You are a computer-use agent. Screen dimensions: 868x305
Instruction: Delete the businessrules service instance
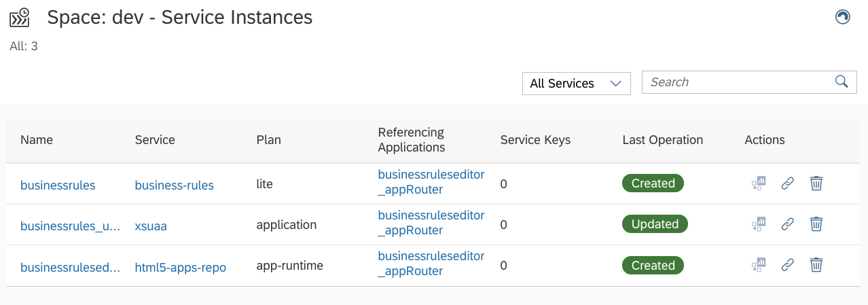[816, 183]
